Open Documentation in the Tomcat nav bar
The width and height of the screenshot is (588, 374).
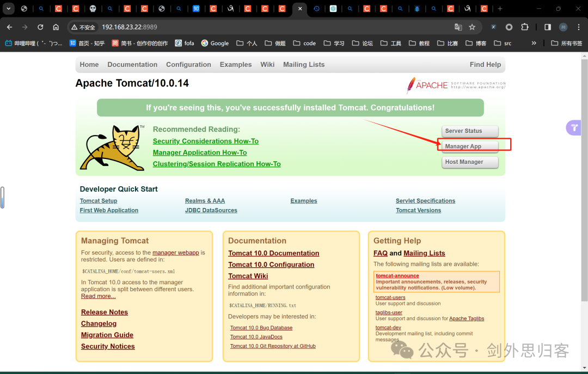click(132, 65)
